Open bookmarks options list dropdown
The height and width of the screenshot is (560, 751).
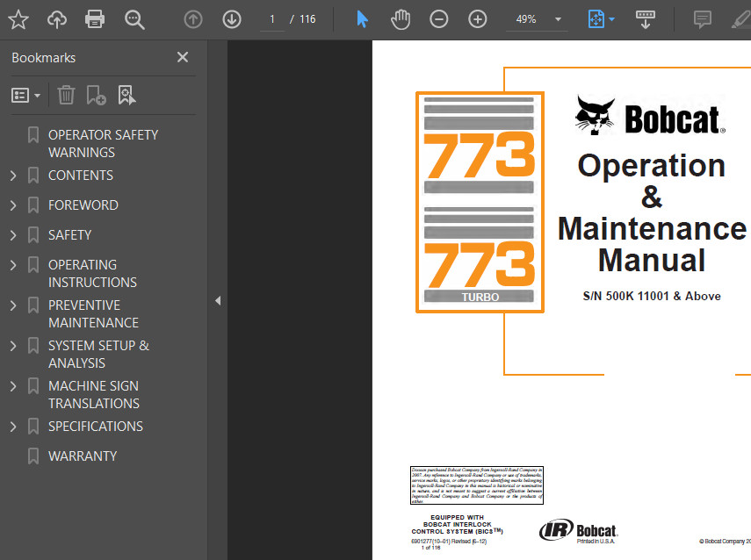coord(25,96)
